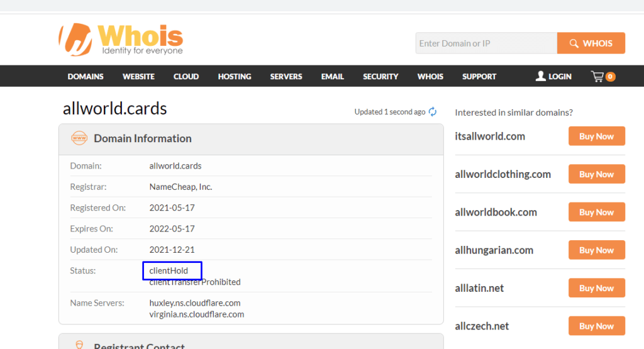This screenshot has width=644, height=349.
Task: Click Buy Now for itsallworld.com
Action: (x=597, y=136)
